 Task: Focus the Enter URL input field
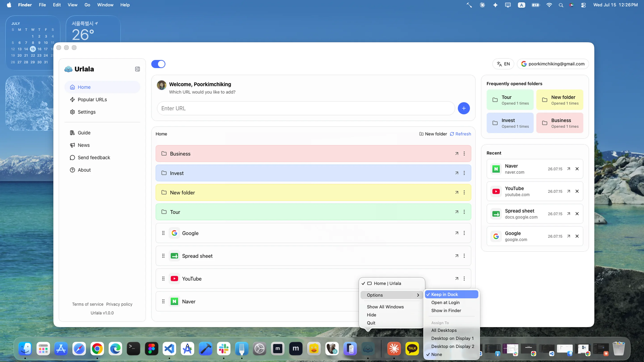click(305, 108)
